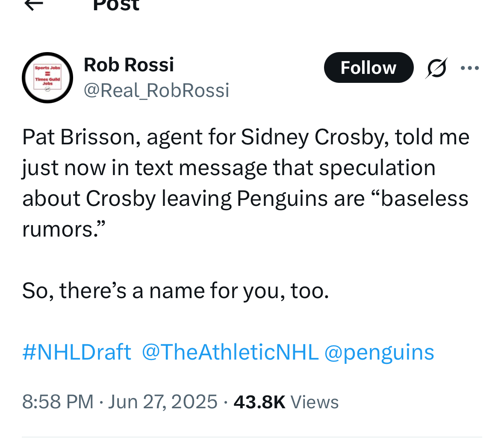Open the #NHLDraft hashtag
Screen dimensions: 504x445
coord(77,352)
